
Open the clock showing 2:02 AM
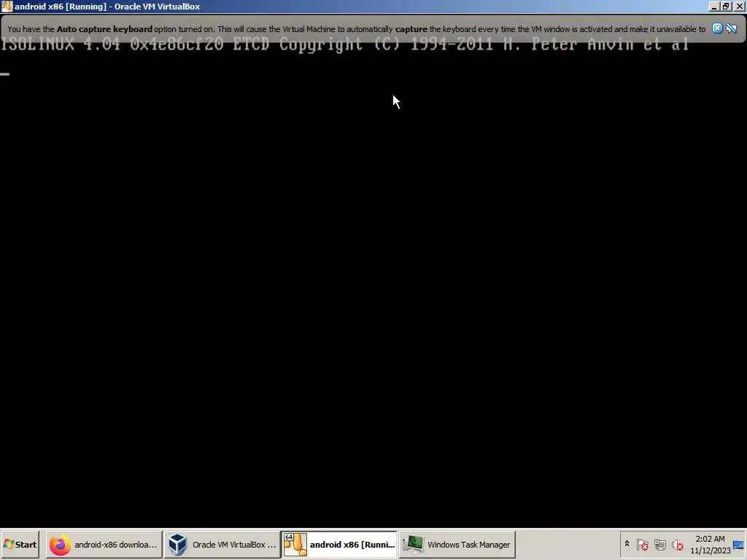point(710,544)
